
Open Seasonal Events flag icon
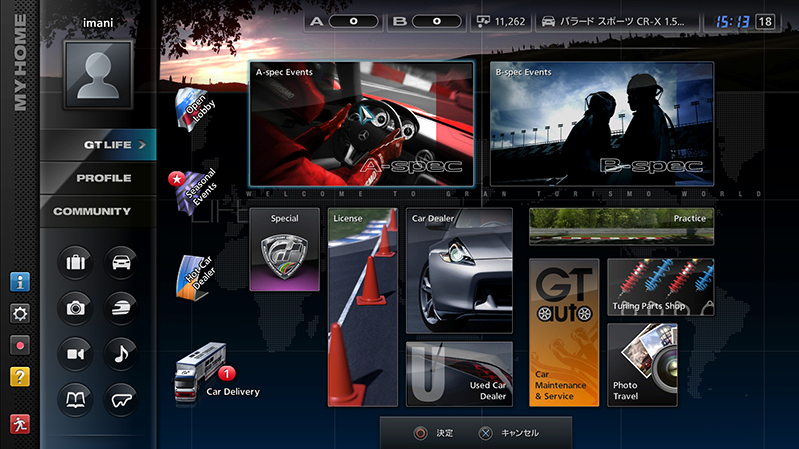(196, 192)
